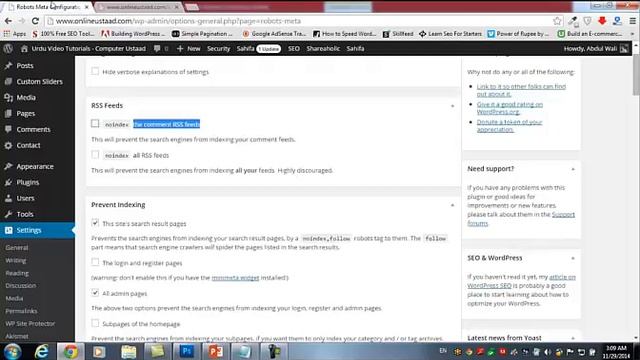Open SEO menu in admin bar
Screen dimensions: 640x360
tap(293, 49)
